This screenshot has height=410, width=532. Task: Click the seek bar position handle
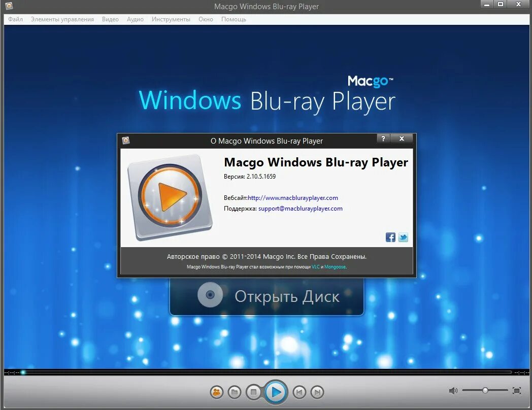coord(23,372)
